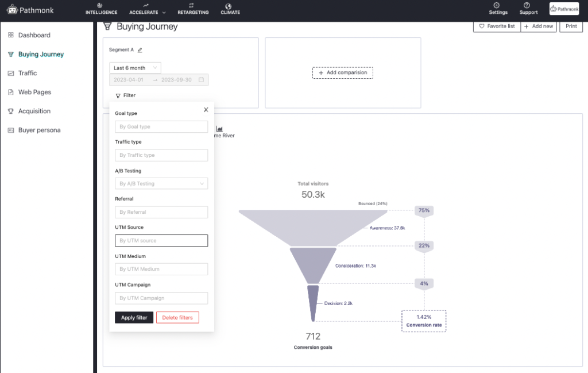The height and width of the screenshot is (373, 588).
Task: Click the Pathmonk logo in the top left
Action: click(x=30, y=9)
